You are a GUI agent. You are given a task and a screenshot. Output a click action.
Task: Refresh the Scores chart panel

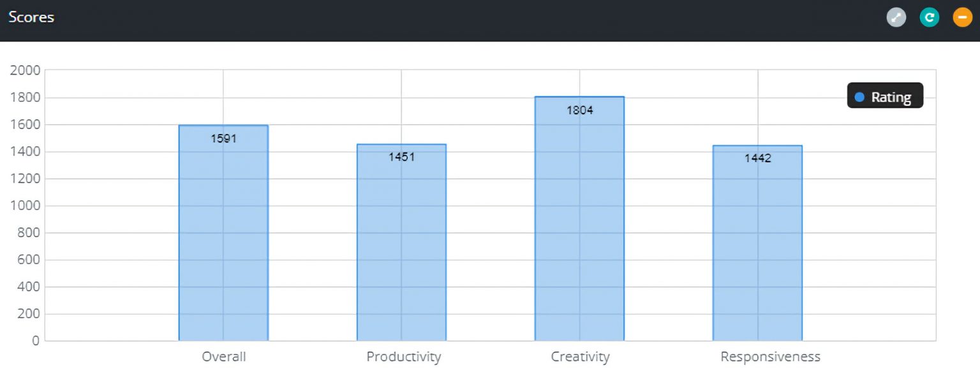click(930, 17)
